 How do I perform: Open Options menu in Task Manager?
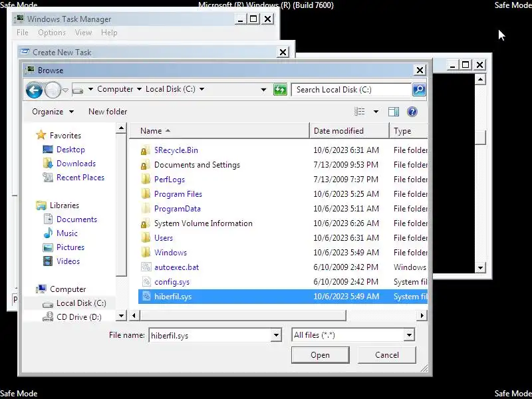coord(52,33)
